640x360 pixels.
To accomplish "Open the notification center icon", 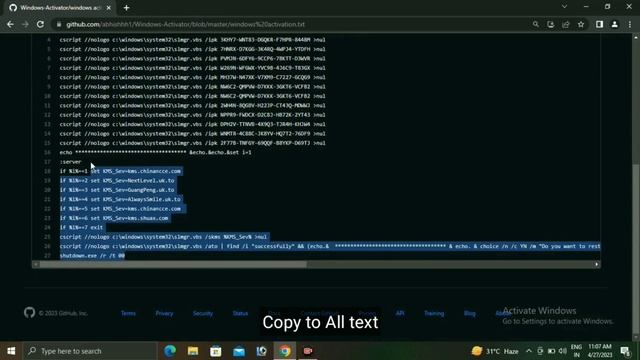I will (x=625, y=351).
